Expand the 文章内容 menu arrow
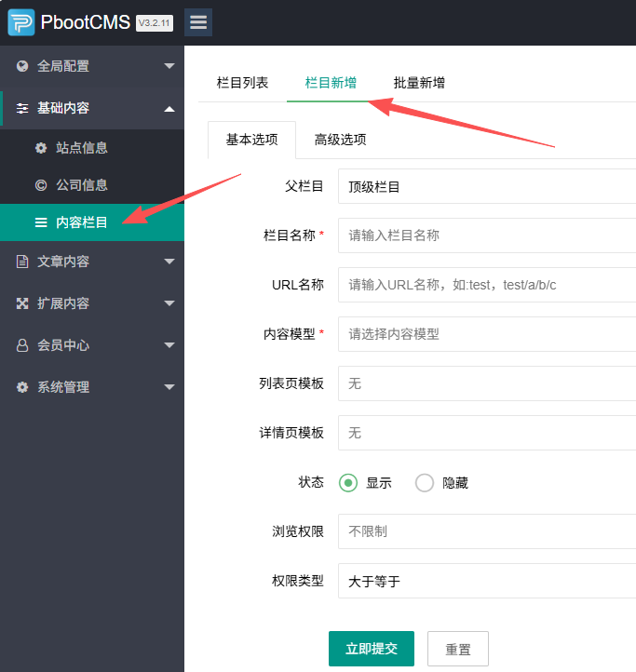 pyautogui.click(x=169, y=262)
